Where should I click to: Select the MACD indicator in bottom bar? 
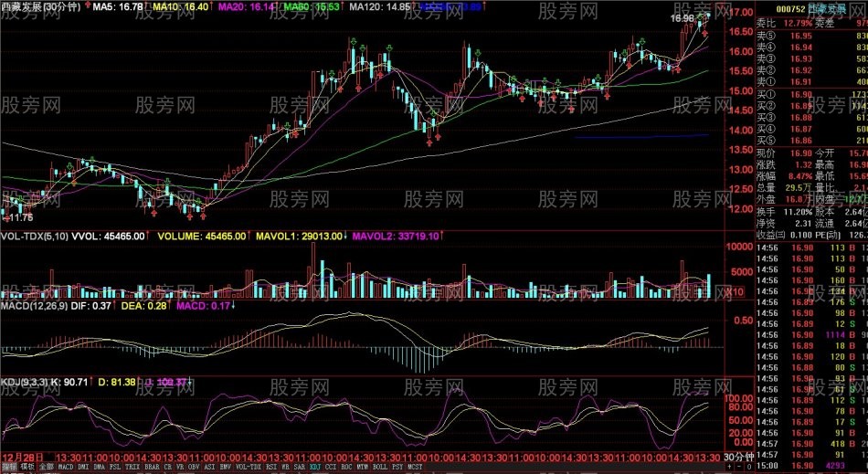(66, 467)
